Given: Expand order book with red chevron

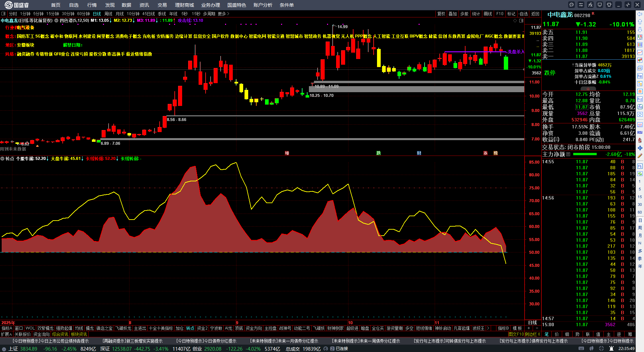Looking at the screenshot, I should 588,89.
